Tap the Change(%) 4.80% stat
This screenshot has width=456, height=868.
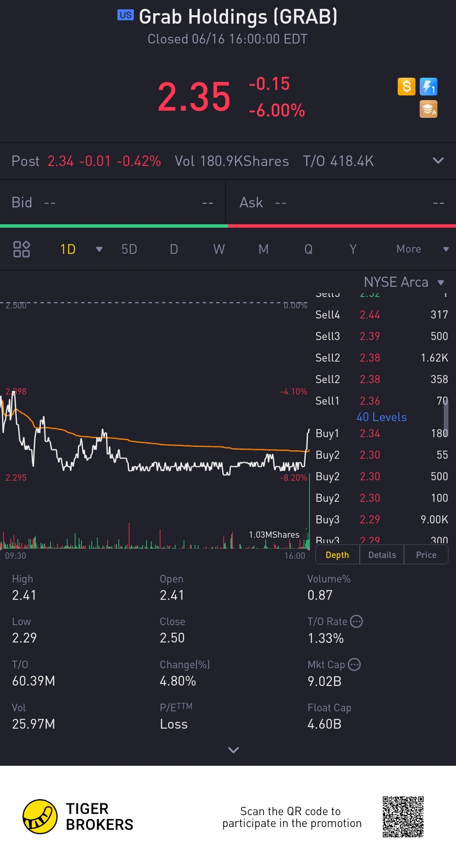(185, 673)
